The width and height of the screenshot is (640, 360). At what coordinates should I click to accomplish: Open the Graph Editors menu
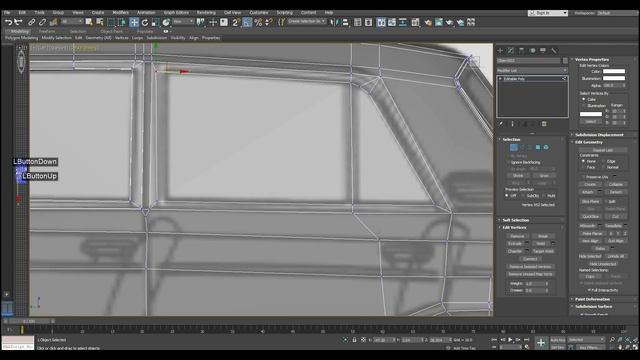(176, 13)
